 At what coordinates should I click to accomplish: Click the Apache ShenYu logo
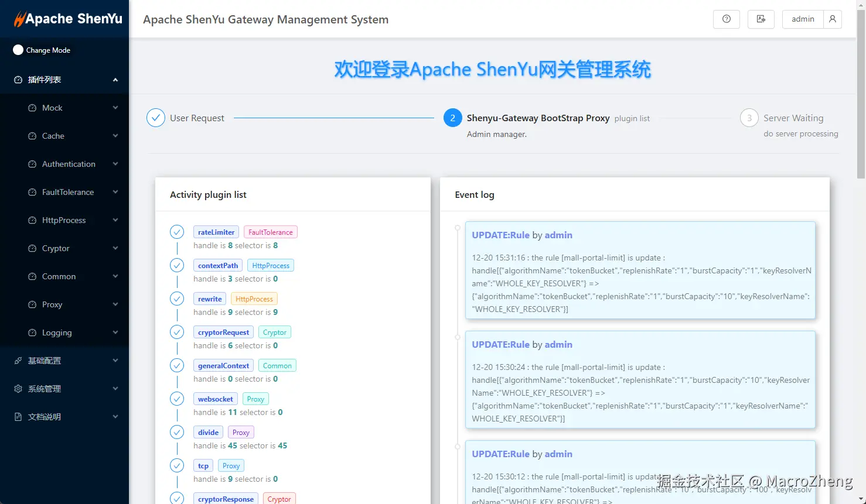coord(68,19)
